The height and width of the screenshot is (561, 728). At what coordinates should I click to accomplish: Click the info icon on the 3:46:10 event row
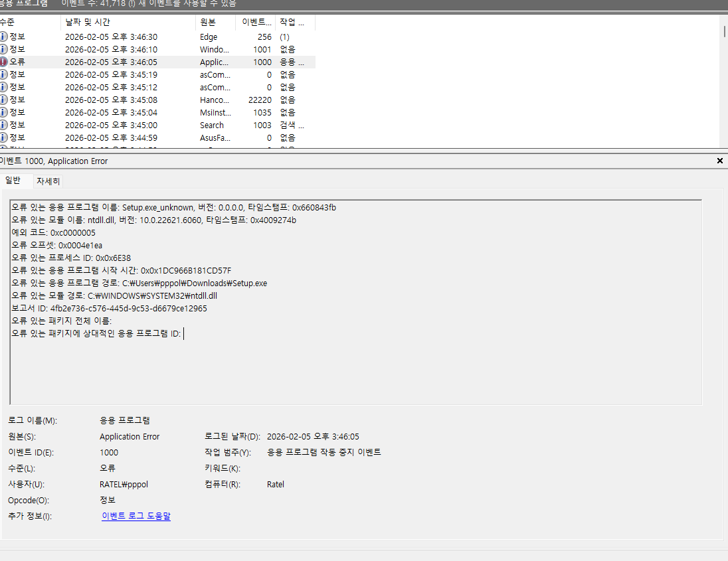pyautogui.click(x=4, y=50)
